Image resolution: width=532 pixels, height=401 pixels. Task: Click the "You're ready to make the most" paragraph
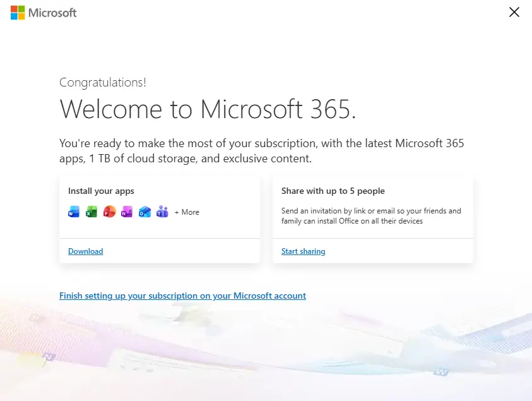click(262, 151)
